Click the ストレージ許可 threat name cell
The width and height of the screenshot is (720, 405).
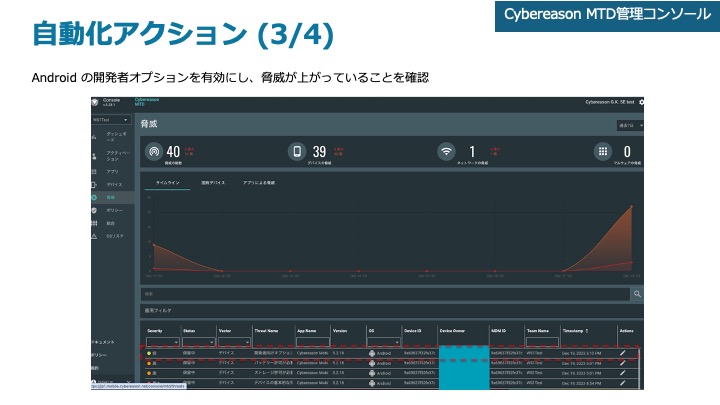coord(273,373)
